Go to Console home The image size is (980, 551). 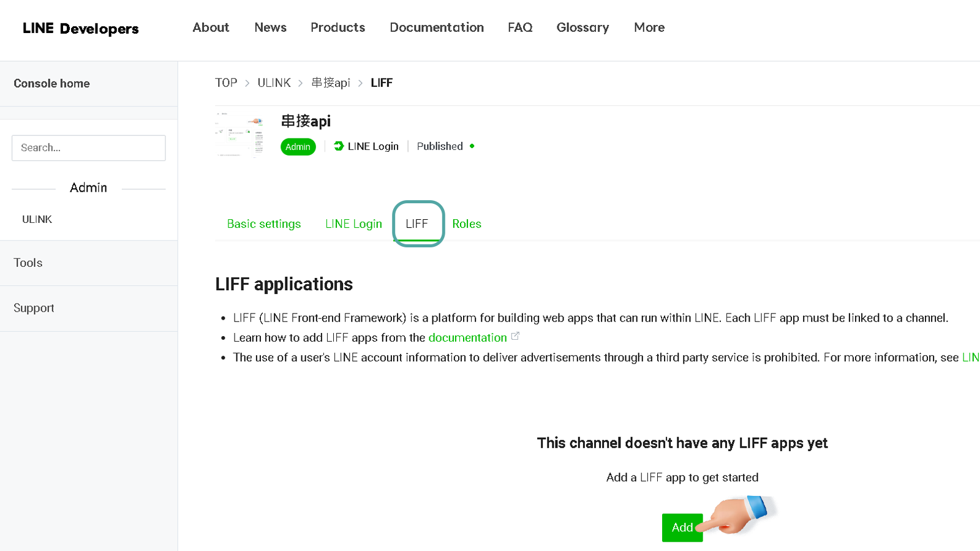click(51, 83)
